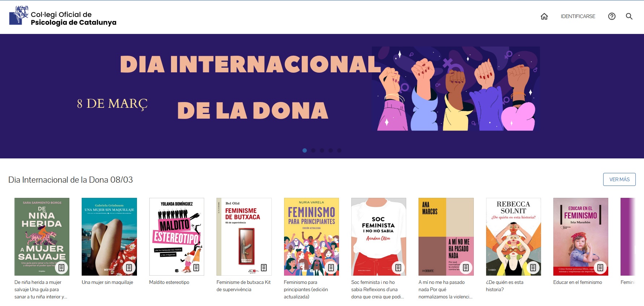Select the first carousel slide dot
Image resolution: width=644 pixels, height=306 pixels.
tap(305, 150)
